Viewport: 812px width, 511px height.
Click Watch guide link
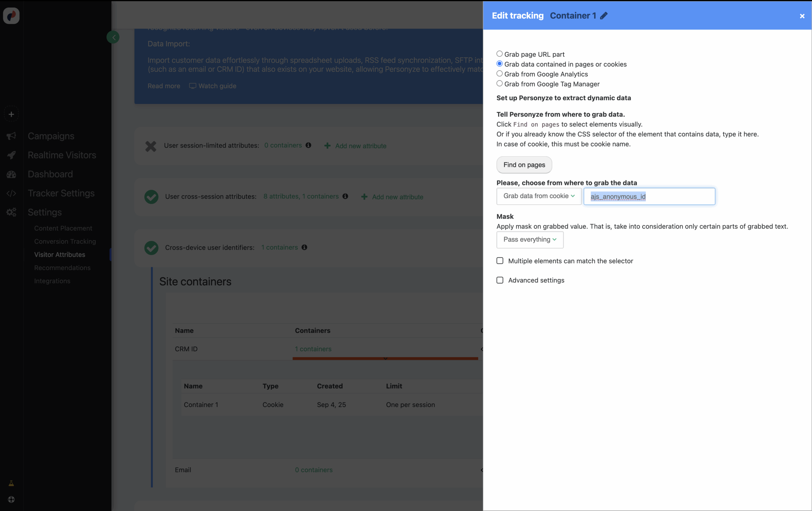click(x=217, y=86)
